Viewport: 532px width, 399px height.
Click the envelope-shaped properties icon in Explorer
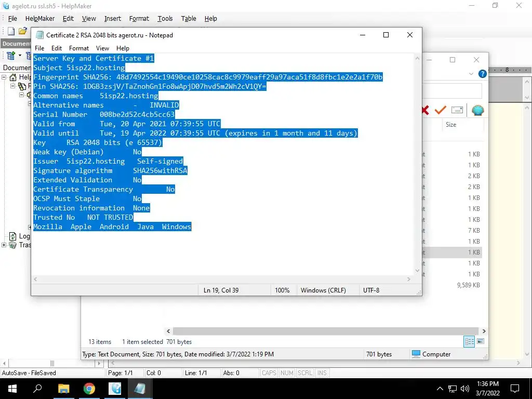[x=457, y=110]
